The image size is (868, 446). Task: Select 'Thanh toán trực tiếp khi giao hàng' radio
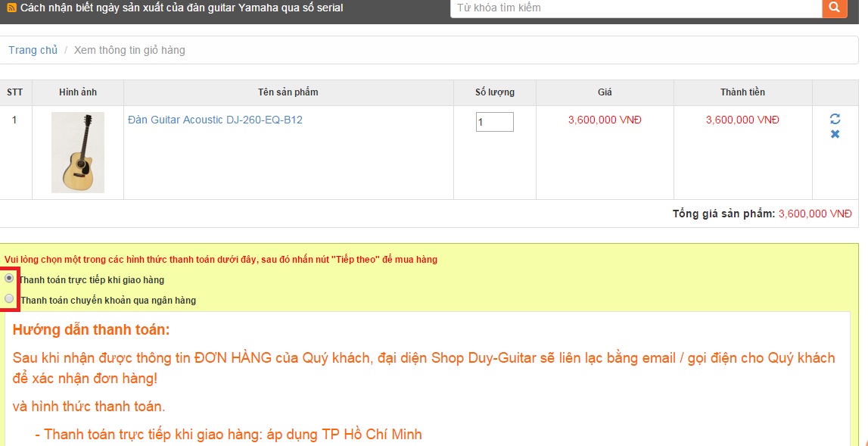tap(9, 278)
